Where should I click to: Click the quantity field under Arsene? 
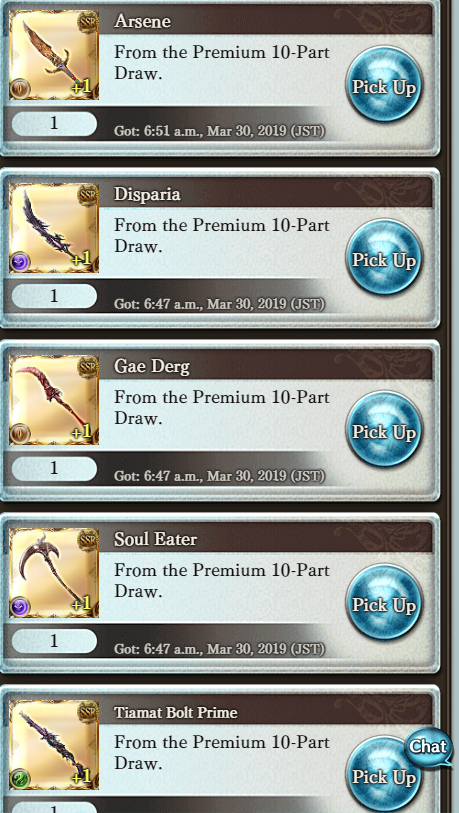[54, 124]
